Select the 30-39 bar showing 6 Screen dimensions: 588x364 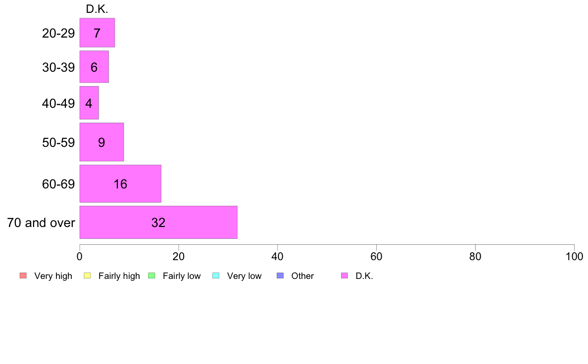(94, 67)
